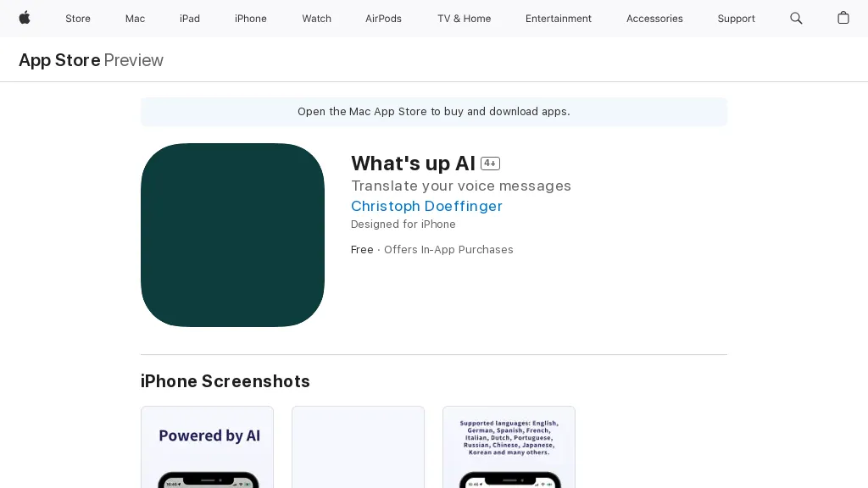This screenshot has width=868, height=488.
Task: Open the AirPods menu item
Action: [383, 18]
